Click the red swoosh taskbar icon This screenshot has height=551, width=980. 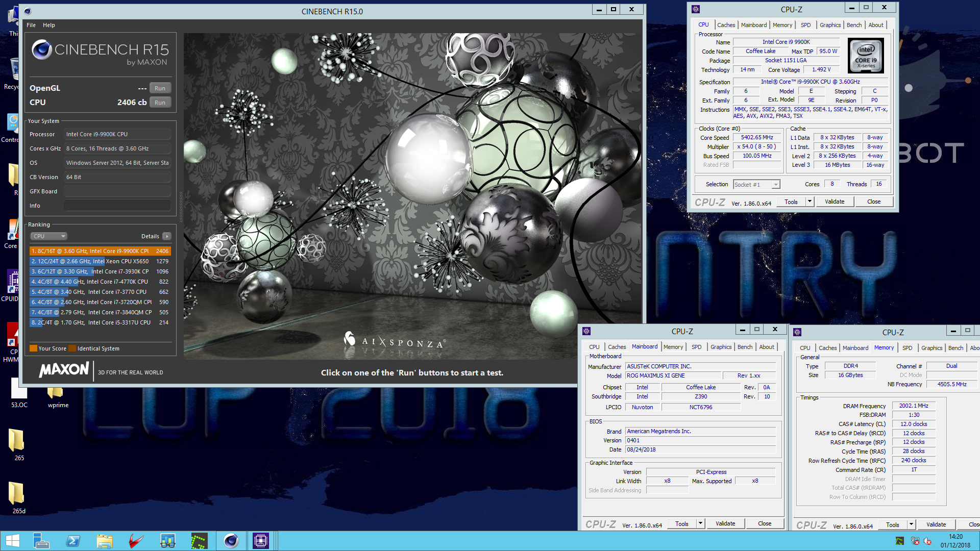pos(136,541)
